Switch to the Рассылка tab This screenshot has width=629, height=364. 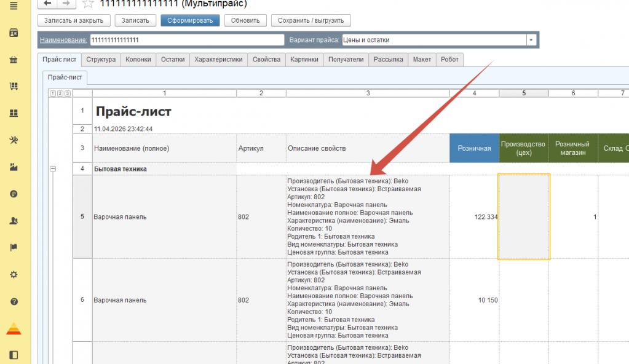[389, 60]
